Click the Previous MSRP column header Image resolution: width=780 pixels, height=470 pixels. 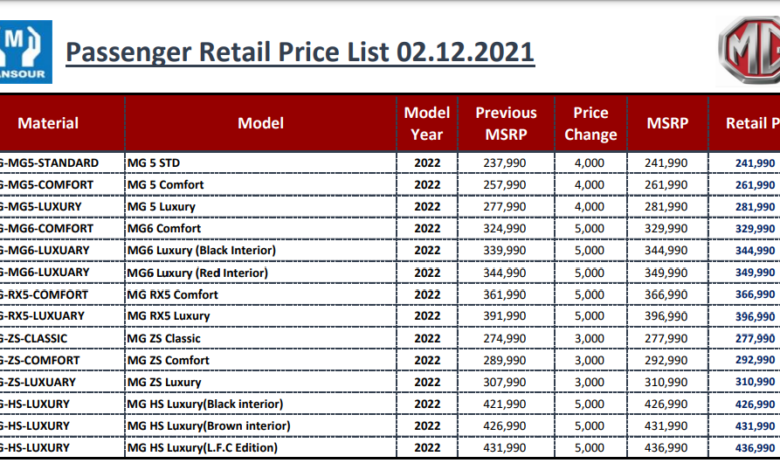pos(505,123)
